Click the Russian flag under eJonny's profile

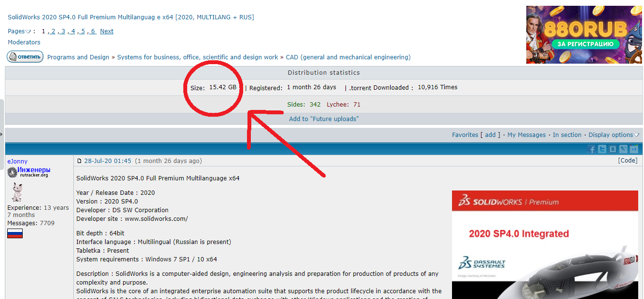15,233
